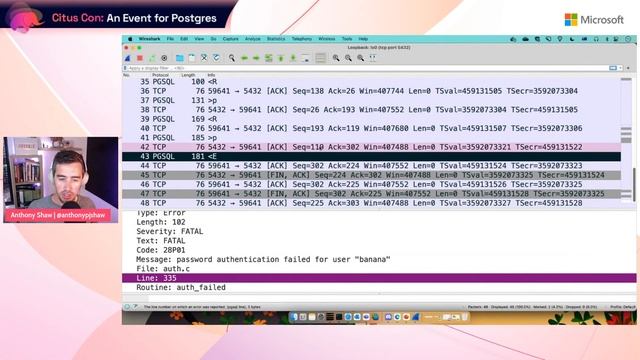
Task: Add a display filter button with plus
Action: click(x=628, y=68)
